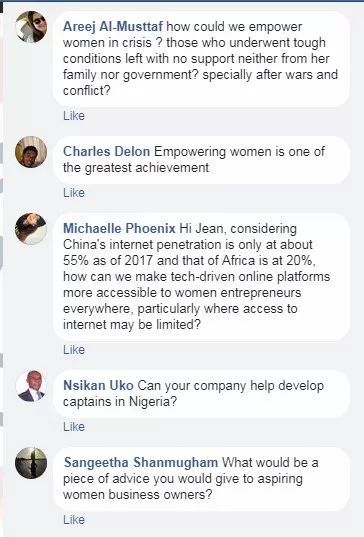Select the aspiring women business owners comment
Image resolution: width=364 pixels, height=537 pixels.
coord(201,479)
